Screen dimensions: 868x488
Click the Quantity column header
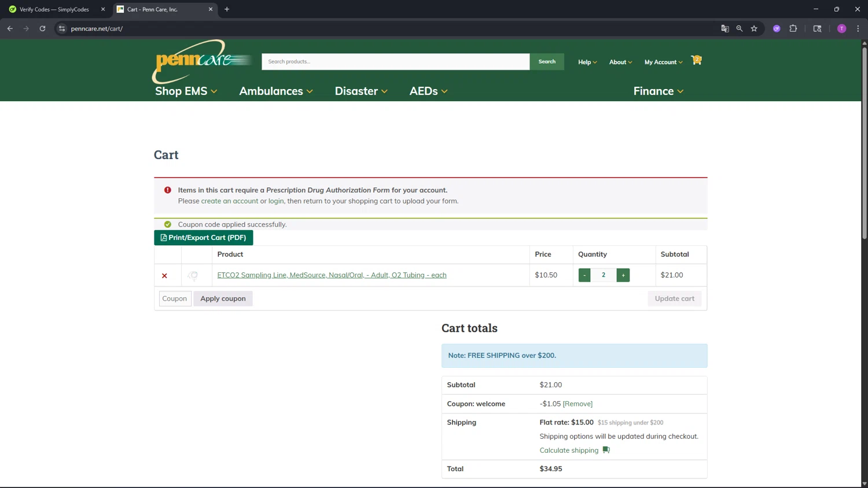point(593,254)
